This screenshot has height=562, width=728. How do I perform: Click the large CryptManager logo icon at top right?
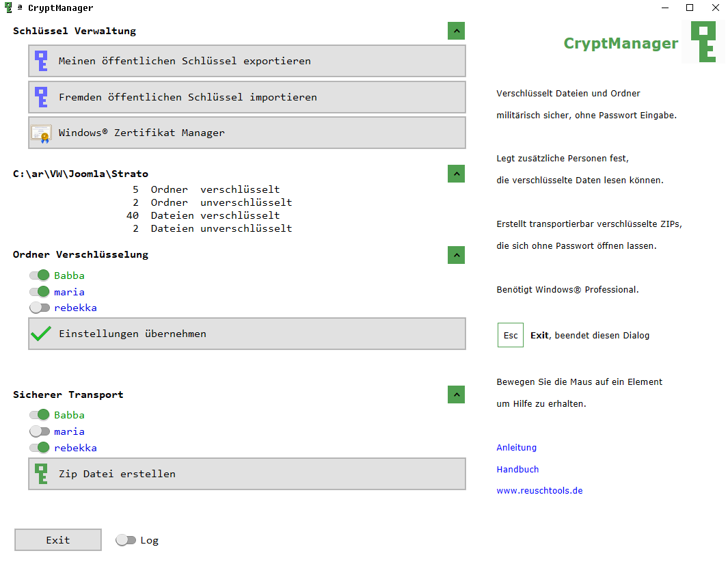pos(703,42)
